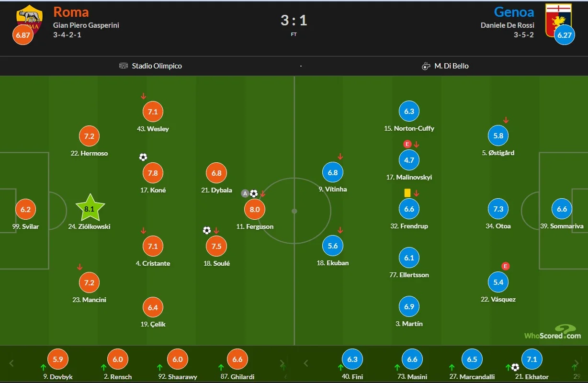Click the red error icon above Vásquez

click(505, 266)
